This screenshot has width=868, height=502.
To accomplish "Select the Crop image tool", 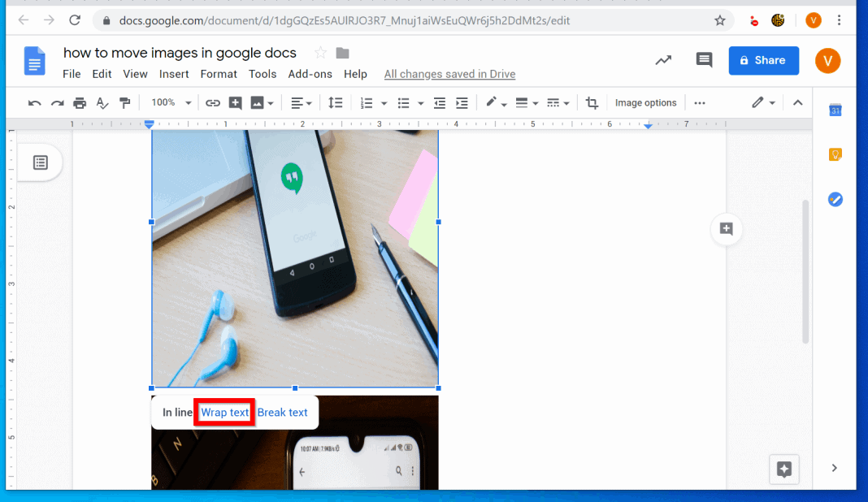I will [x=592, y=102].
